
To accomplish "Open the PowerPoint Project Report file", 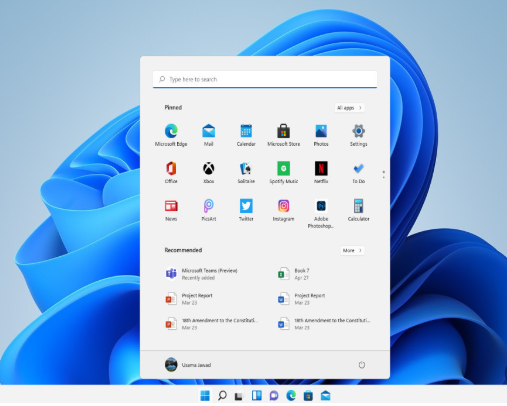I will click(x=189, y=299).
